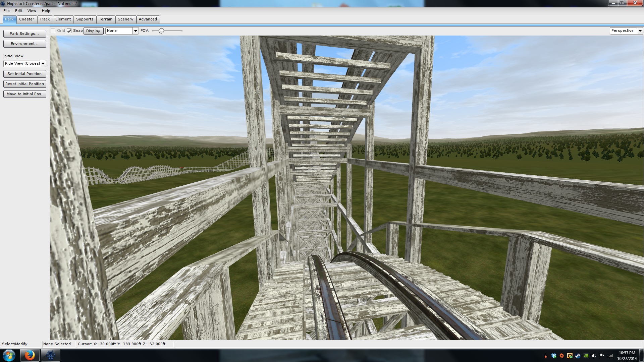Open the Origin tray icon
Image resolution: width=644 pixels, height=362 pixels.
click(x=562, y=356)
